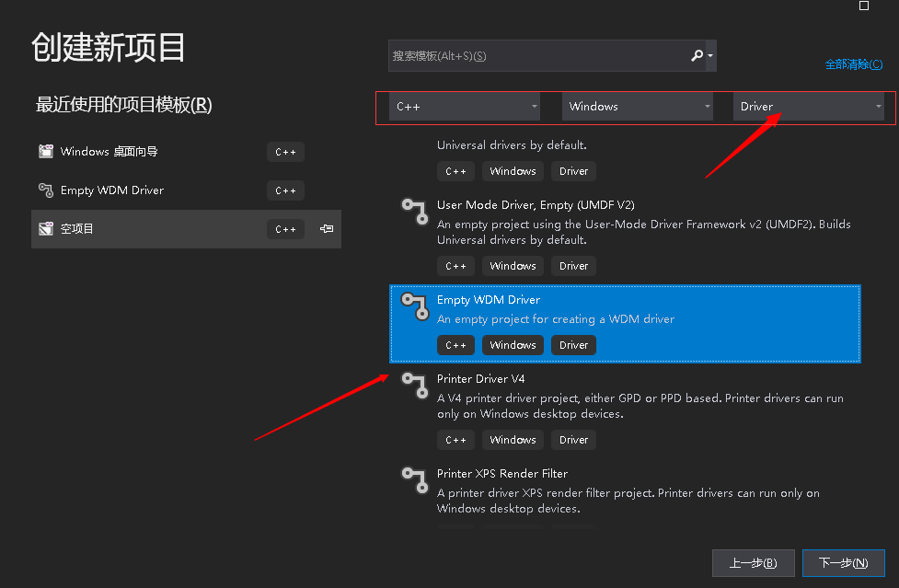This screenshot has height=588, width=899.
Task: Select Windows 桌面向导 recent template
Action: tap(186, 152)
